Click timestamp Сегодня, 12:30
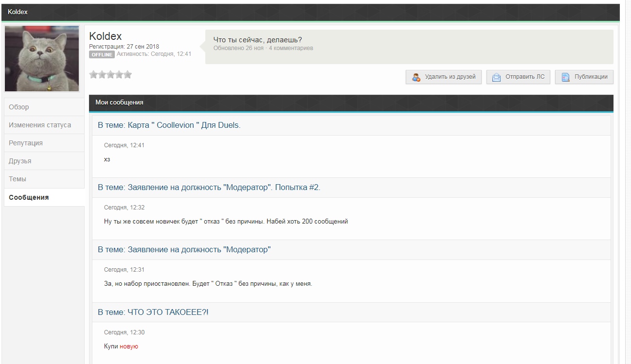 point(124,332)
